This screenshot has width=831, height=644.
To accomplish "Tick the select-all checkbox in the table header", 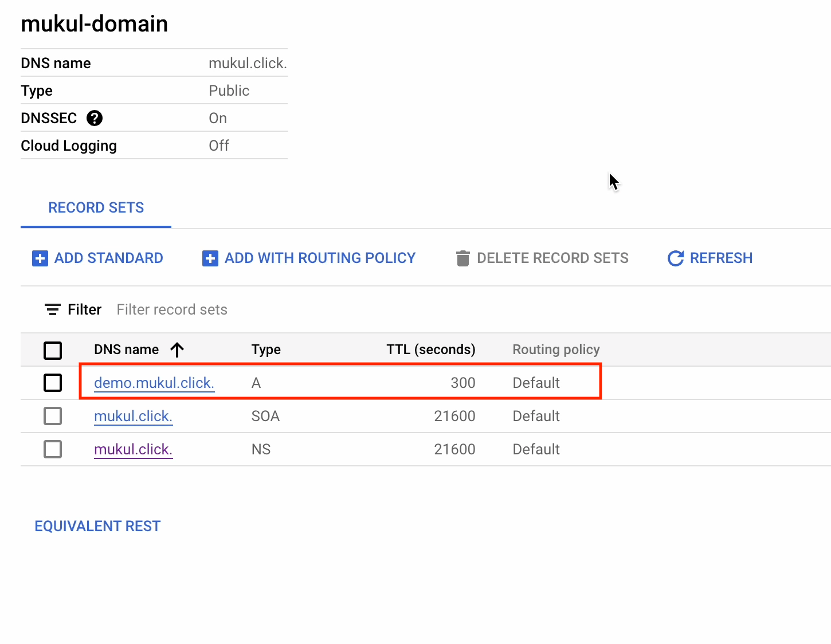I will pos(53,350).
